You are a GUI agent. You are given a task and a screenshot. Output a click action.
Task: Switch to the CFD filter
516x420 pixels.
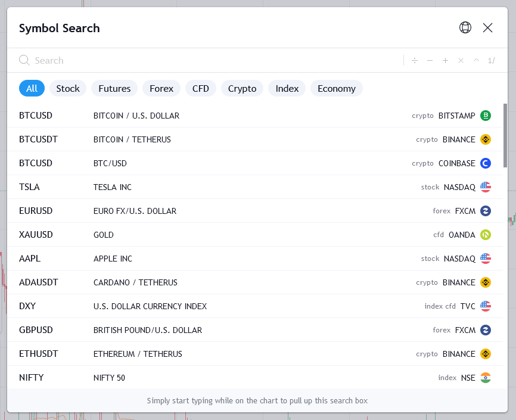200,88
